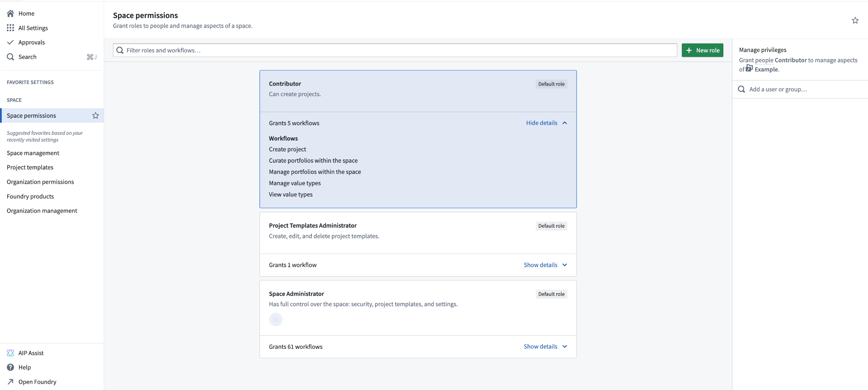Select the Approvals checkmark icon

[x=11, y=42]
